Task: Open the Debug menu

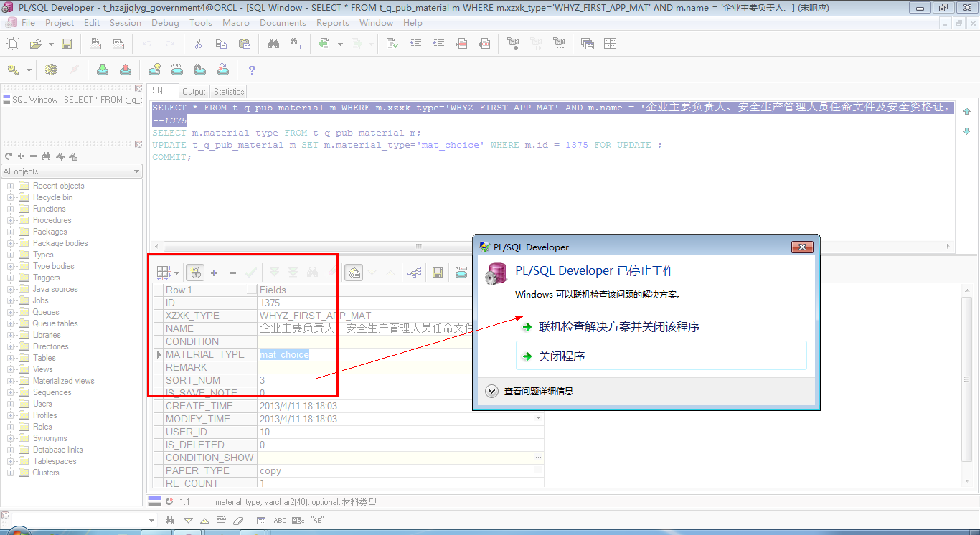Action: pyautogui.click(x=165, y=22)
